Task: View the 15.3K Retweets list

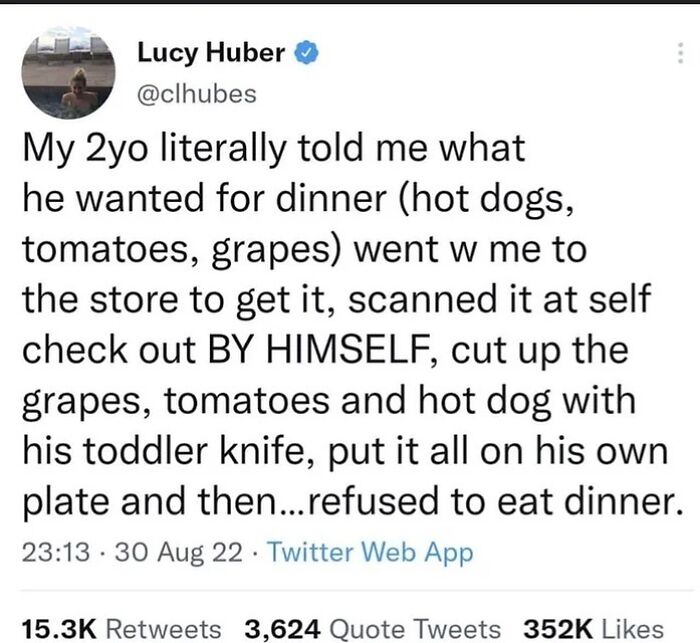Action: point(120,628)
